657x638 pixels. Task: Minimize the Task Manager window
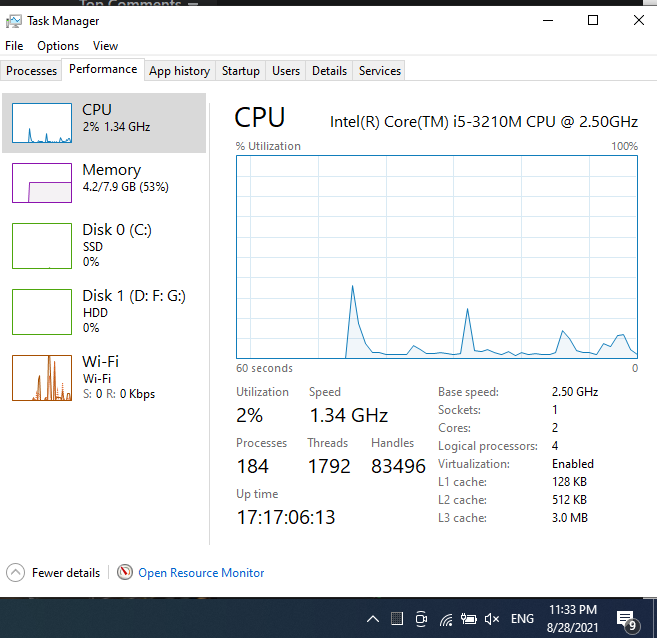pyautogui.click(x=548, y=20)
